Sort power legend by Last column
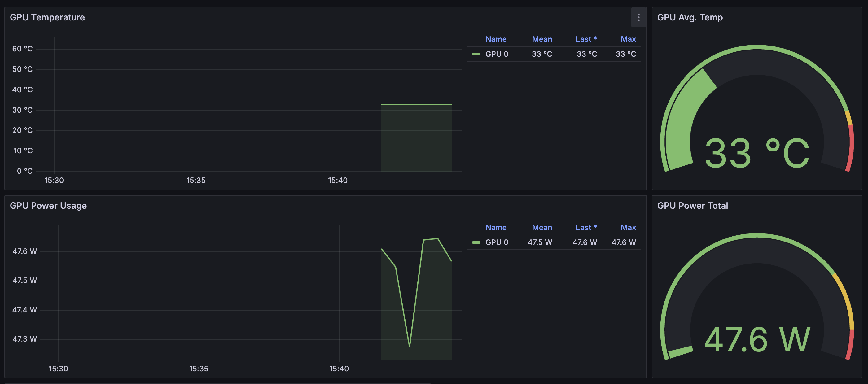868x384 pixels. coord(586,228)
